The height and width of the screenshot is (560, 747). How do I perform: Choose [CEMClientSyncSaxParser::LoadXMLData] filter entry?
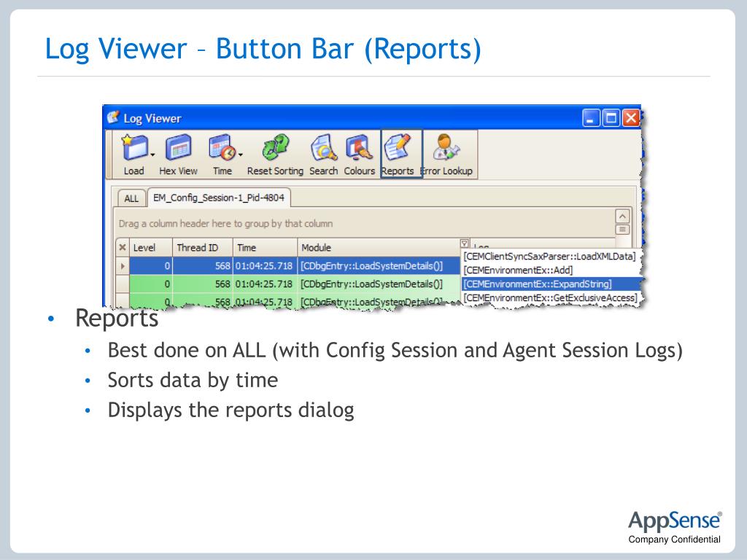[x=550, y=256]
